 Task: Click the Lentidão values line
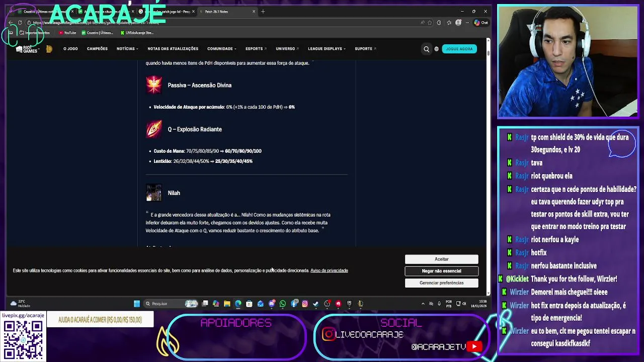pyautogui.click(x=203, y=161)
